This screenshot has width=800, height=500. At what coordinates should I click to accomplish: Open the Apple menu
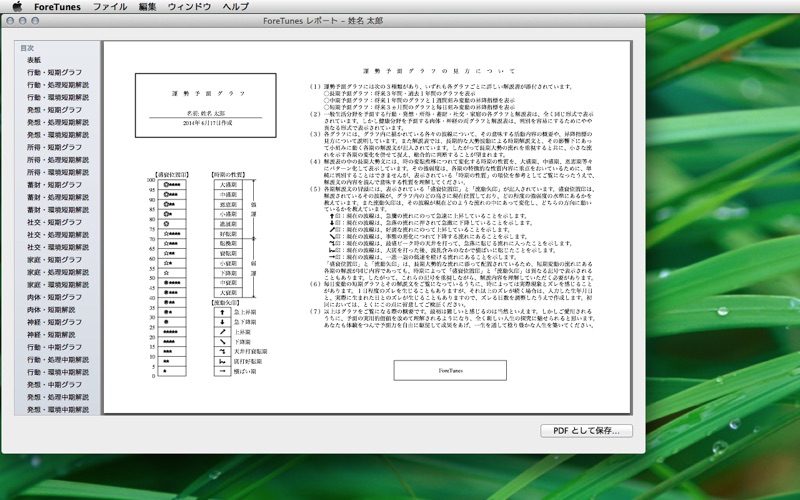pos(17,7)
